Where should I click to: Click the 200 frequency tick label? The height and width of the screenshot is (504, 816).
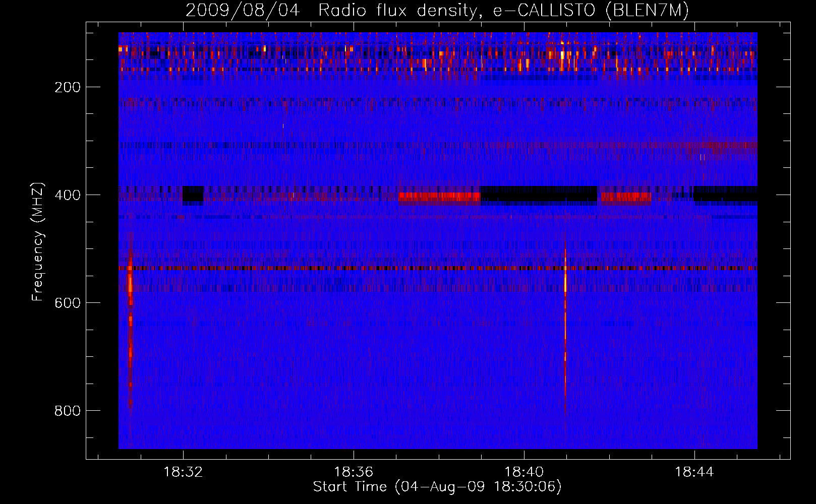[x=68, y=87]
